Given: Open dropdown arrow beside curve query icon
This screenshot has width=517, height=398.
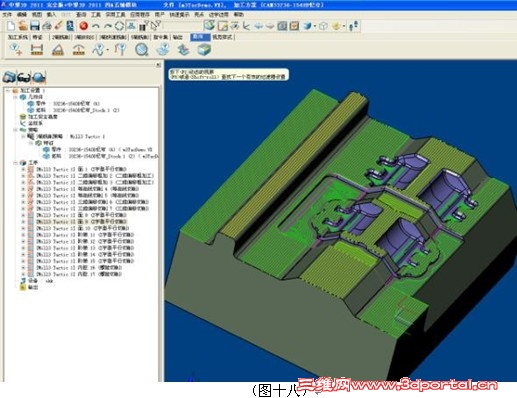Looking at the screenshot, I should 108,50.
